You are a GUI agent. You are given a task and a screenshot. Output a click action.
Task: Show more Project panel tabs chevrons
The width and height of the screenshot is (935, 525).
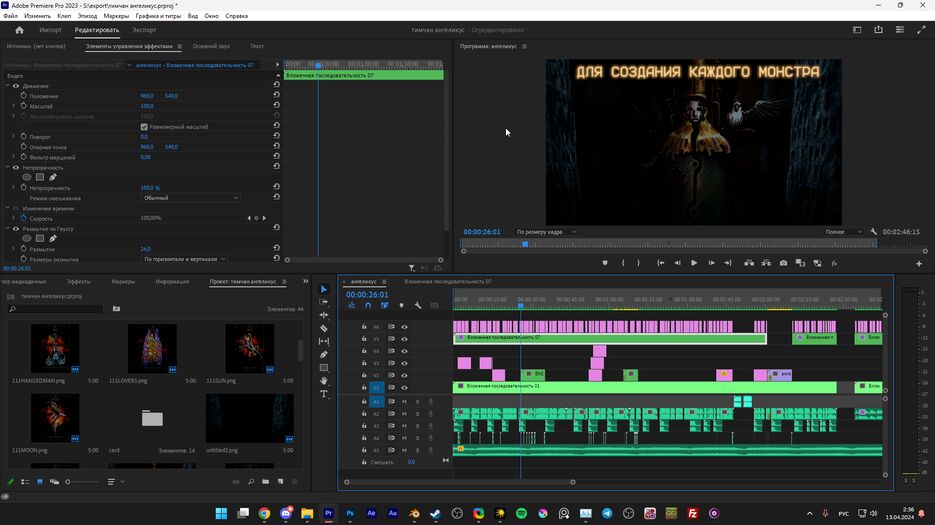click(305, 282)
